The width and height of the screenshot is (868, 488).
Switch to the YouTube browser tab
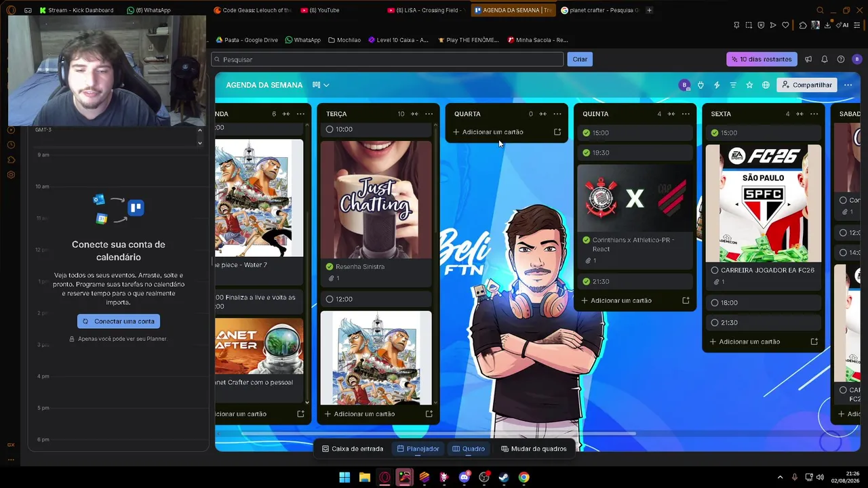point(339,10)
